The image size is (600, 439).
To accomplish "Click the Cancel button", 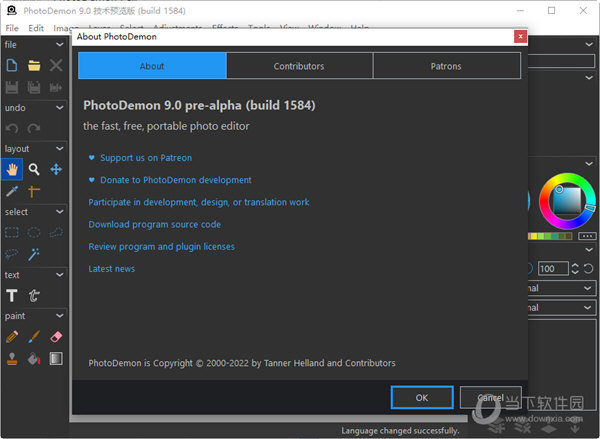I will [x=491, y=398].
